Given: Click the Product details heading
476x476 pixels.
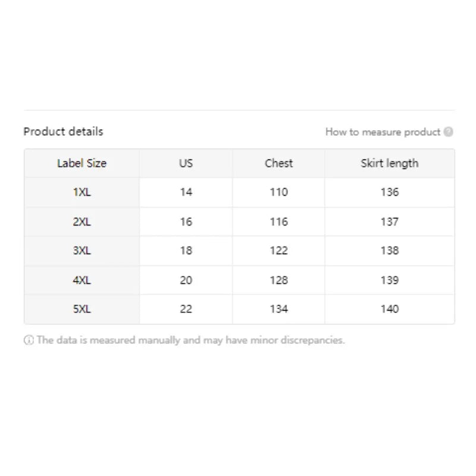Looking at the screenshot, I should pos(63,131).
